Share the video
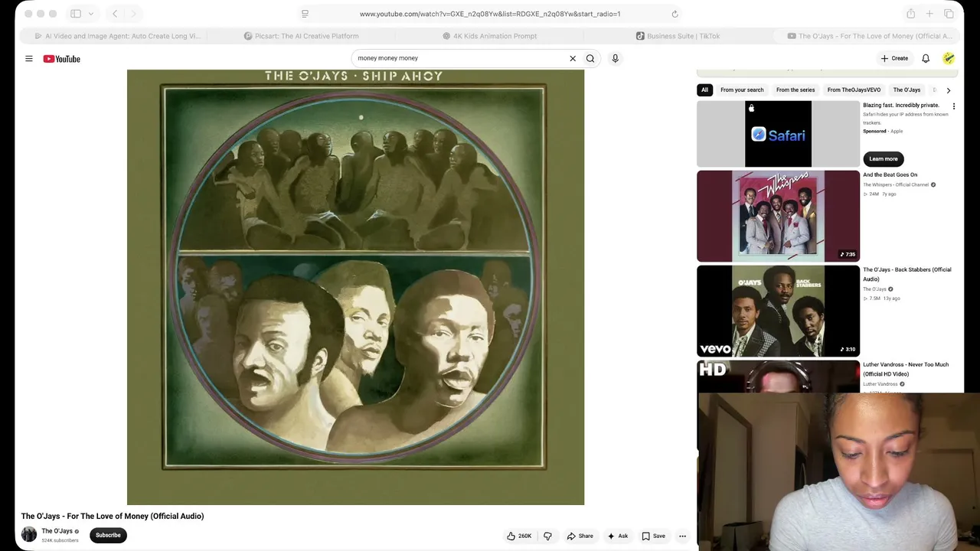The image size is (980, 551). click(580, 536)
